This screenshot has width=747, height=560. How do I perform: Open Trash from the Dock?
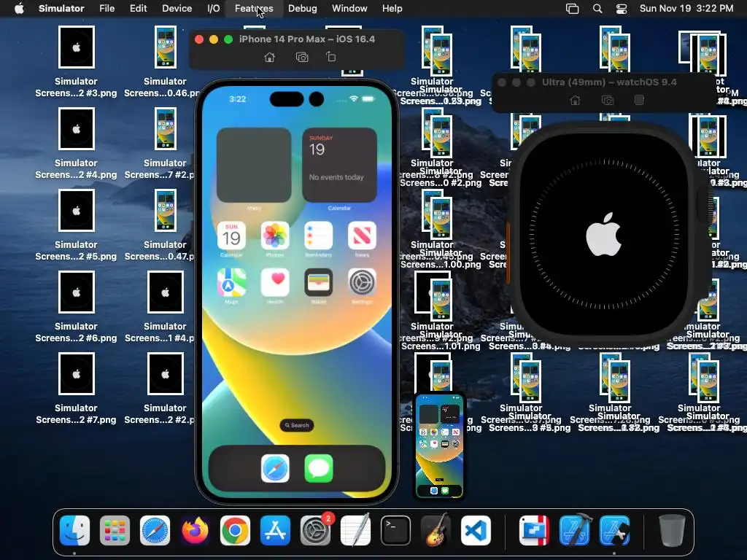(x=672, y=530)
